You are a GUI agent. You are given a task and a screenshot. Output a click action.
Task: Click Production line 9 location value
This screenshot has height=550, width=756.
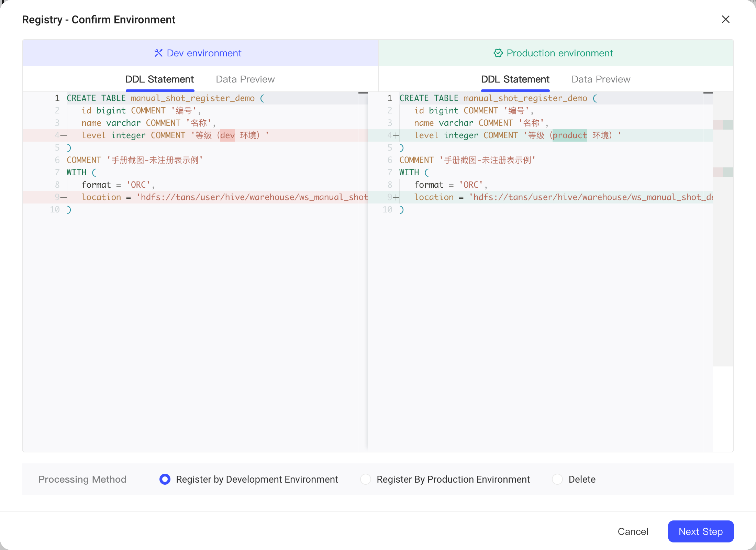pos(591,197)
